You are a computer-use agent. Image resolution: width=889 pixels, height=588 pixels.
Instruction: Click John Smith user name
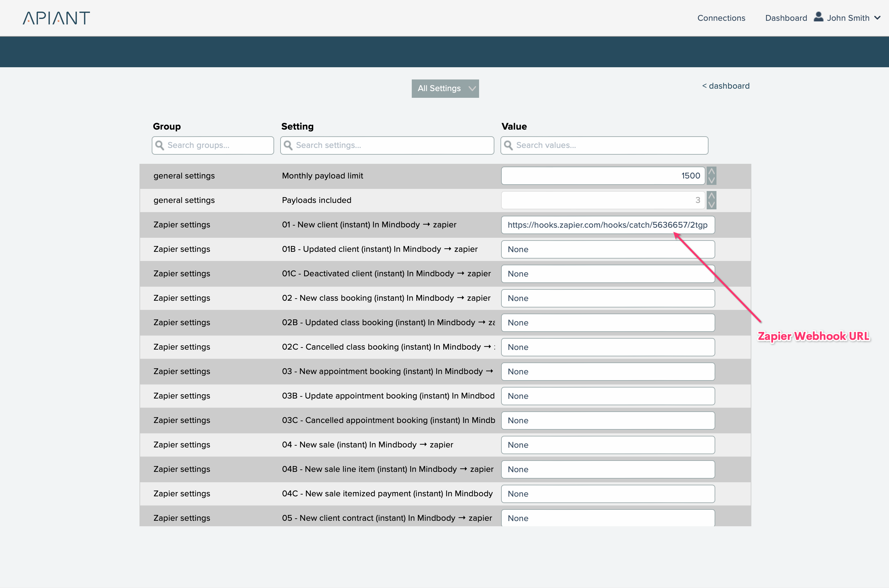pyautogui.click(x=848, y=18)
